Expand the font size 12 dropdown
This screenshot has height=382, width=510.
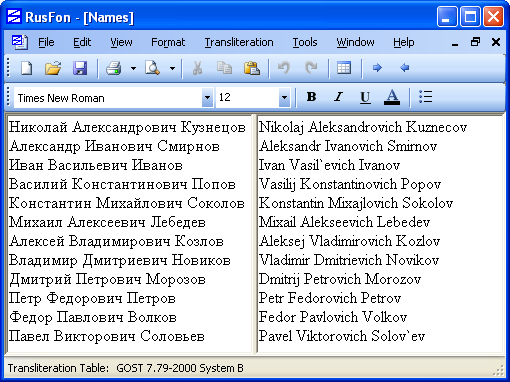(284, 98)
